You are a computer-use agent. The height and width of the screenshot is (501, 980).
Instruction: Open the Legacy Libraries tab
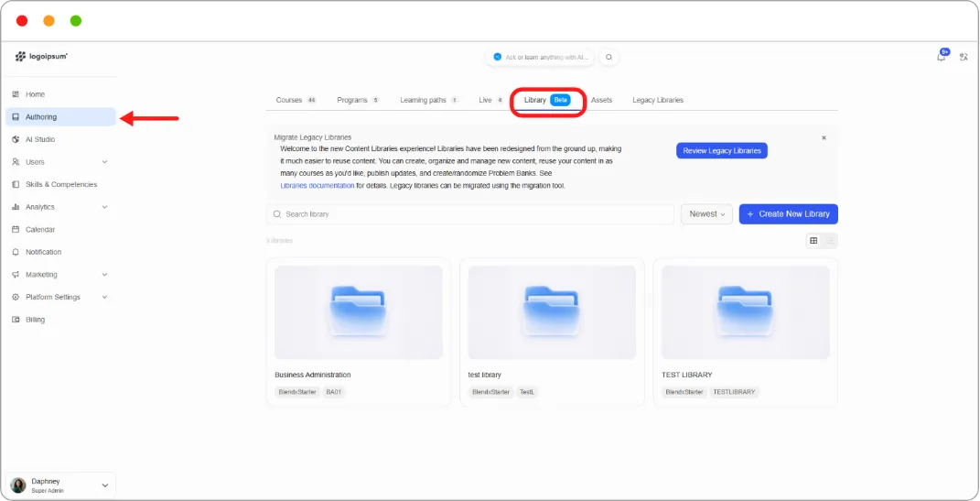[x=658, y=100]
